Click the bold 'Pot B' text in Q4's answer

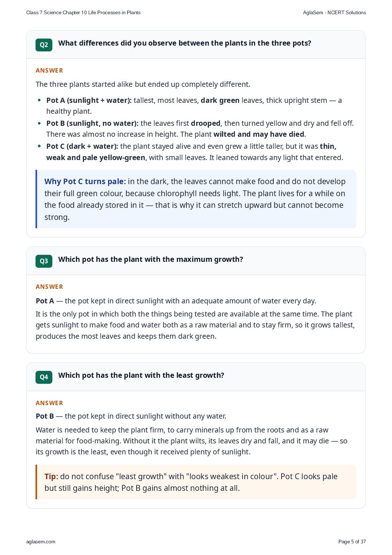point(45,416)
